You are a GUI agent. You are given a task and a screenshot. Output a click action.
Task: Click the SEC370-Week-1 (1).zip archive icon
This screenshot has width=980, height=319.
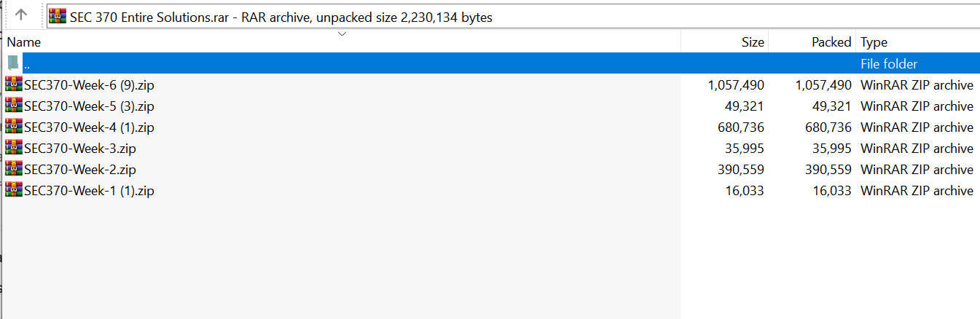(14, 190)
